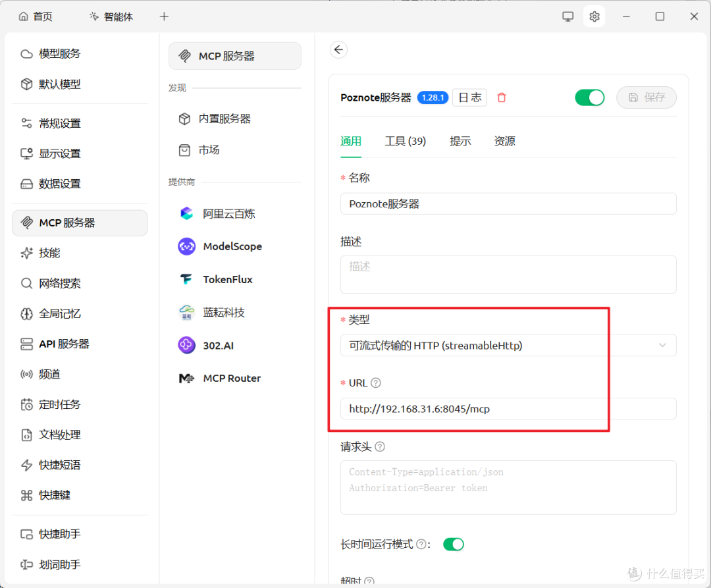Click the 模型服务 cloud icon
This screenshot has width=711, height=588.
pyautogui.click(x=27, y=54)
